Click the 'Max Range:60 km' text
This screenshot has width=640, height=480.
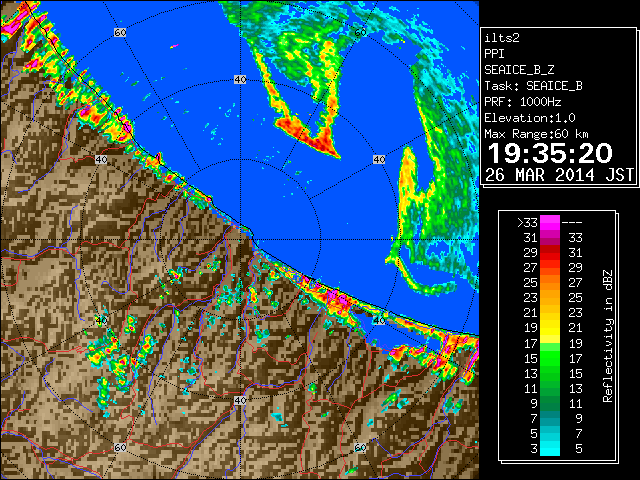[536, 134]
